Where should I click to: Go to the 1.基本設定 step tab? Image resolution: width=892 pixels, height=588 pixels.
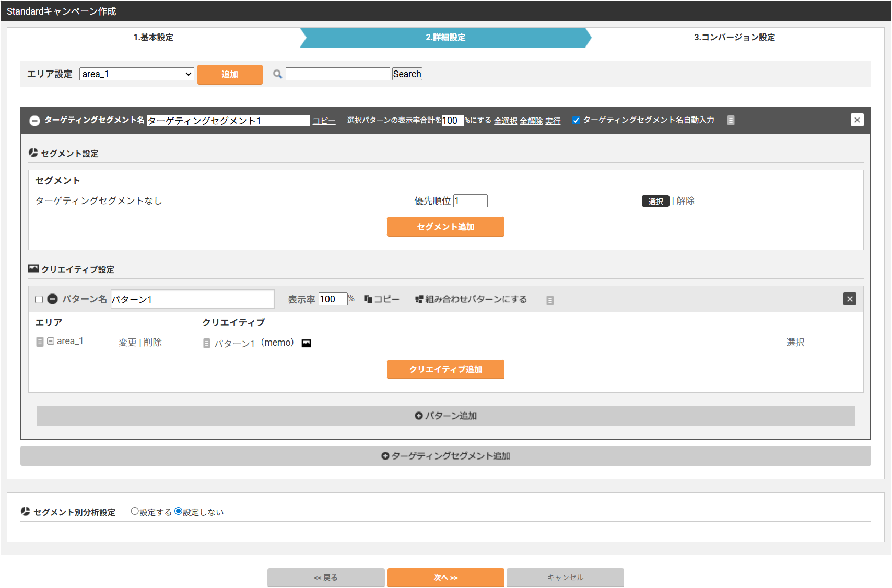click(x=154, y=37)
